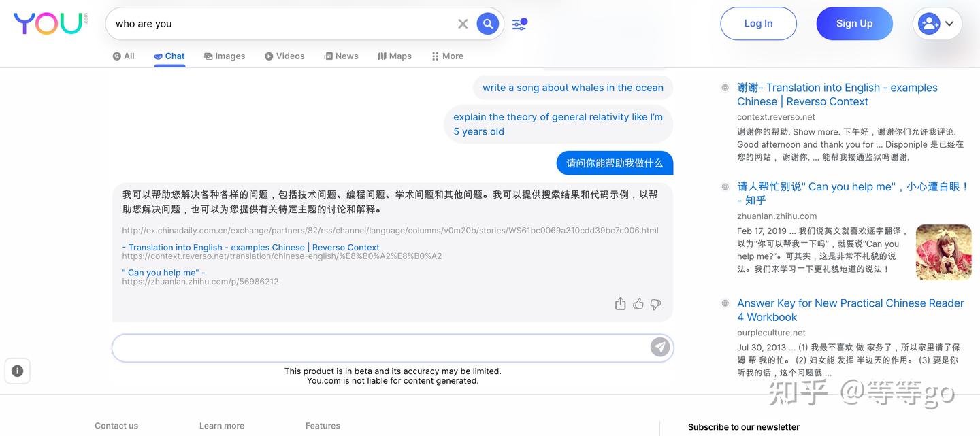Screen dimensions: 980x436
Task: Open 'Can you help me' citation link
Action: [x=163, y=273]
